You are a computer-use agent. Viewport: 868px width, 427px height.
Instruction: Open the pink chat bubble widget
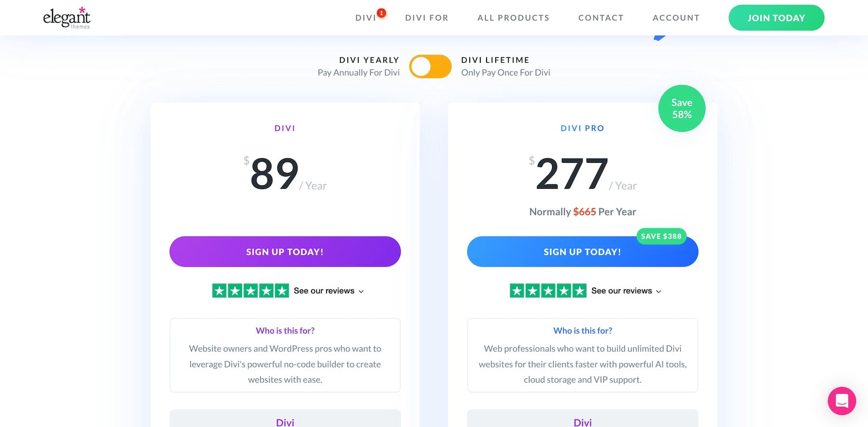841,401
